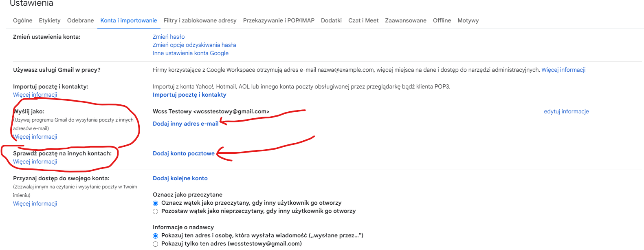Click the Zmień hasło link
Screen dimensions: 644x250
click(x=169, y=37)
